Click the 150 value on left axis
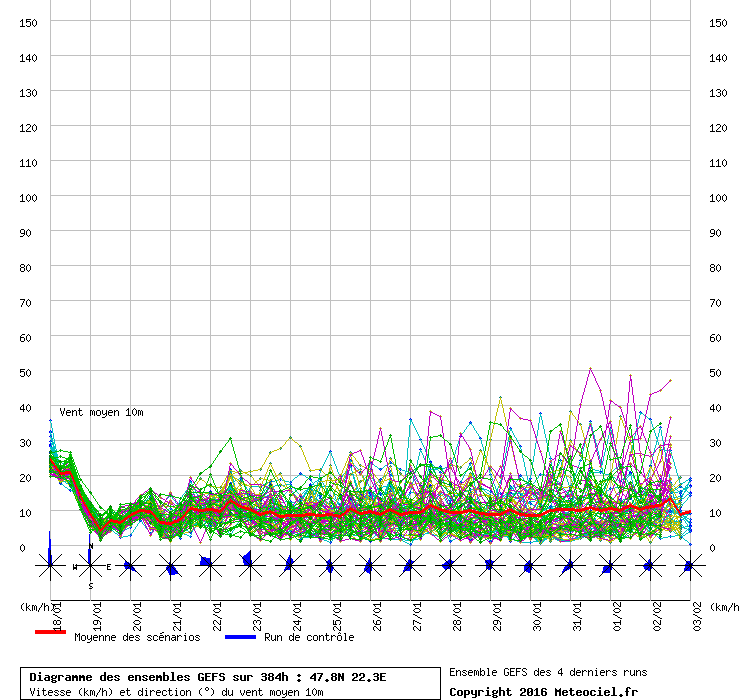740x700 pixels. tap(29, 22)
